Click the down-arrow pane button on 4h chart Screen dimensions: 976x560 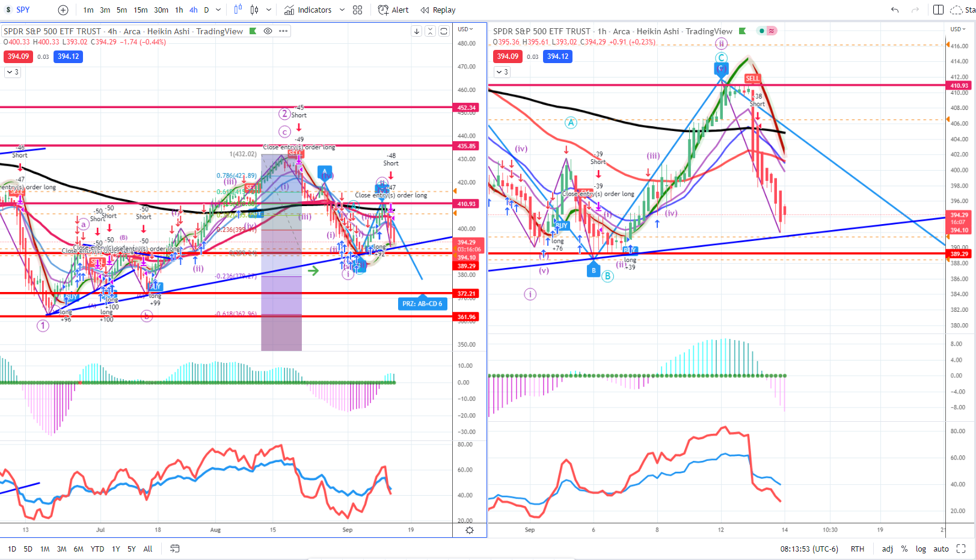coord(417,31)
